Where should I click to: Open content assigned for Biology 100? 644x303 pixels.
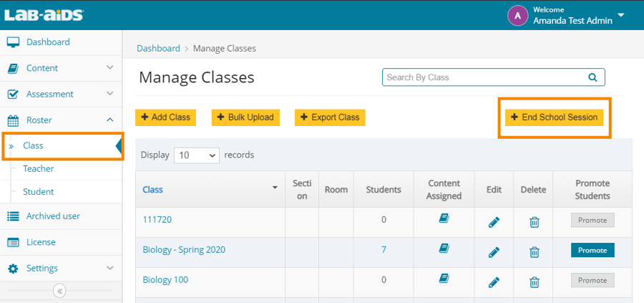tap(444, 278)
